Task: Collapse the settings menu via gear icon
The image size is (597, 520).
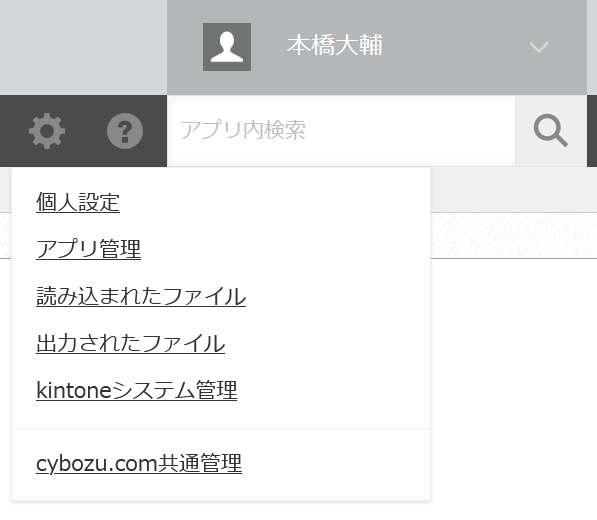Action: click(x=47, y=131)
